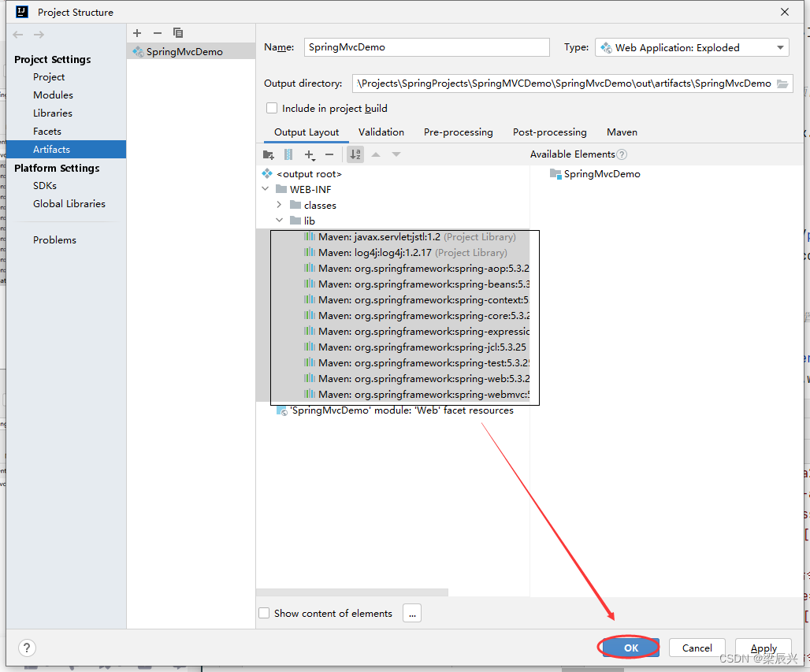810x672 pixels.
Task: Select Maven spring-core library entry
Action: pos(416,316)
